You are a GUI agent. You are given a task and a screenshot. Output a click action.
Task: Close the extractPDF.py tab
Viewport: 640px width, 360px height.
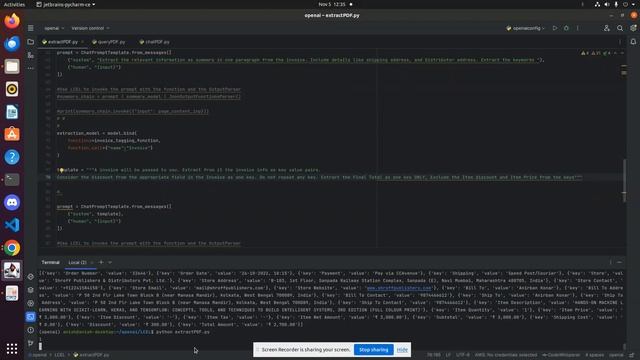(x=82, y=42)
